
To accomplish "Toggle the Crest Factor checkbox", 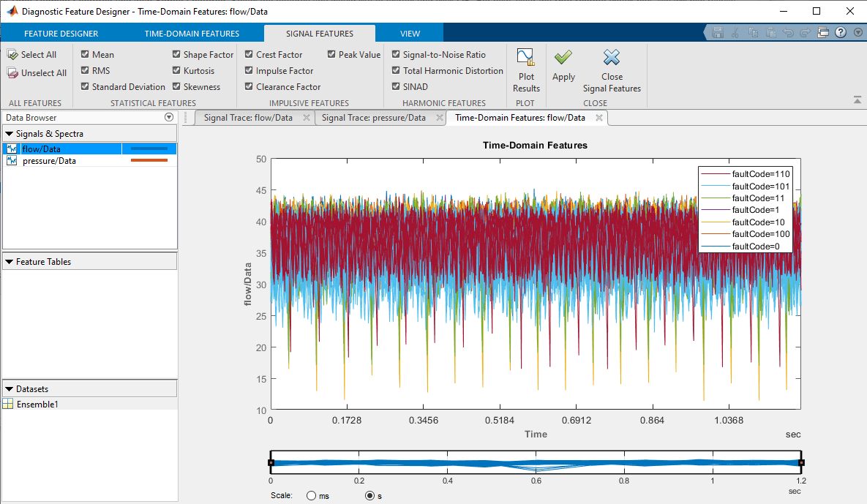I will tap(249, 55).
